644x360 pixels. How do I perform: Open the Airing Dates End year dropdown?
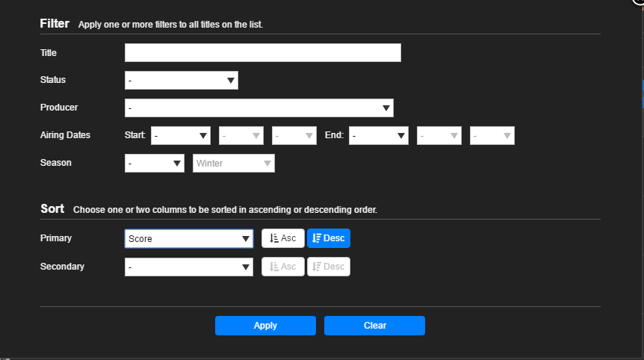(379, 136)
